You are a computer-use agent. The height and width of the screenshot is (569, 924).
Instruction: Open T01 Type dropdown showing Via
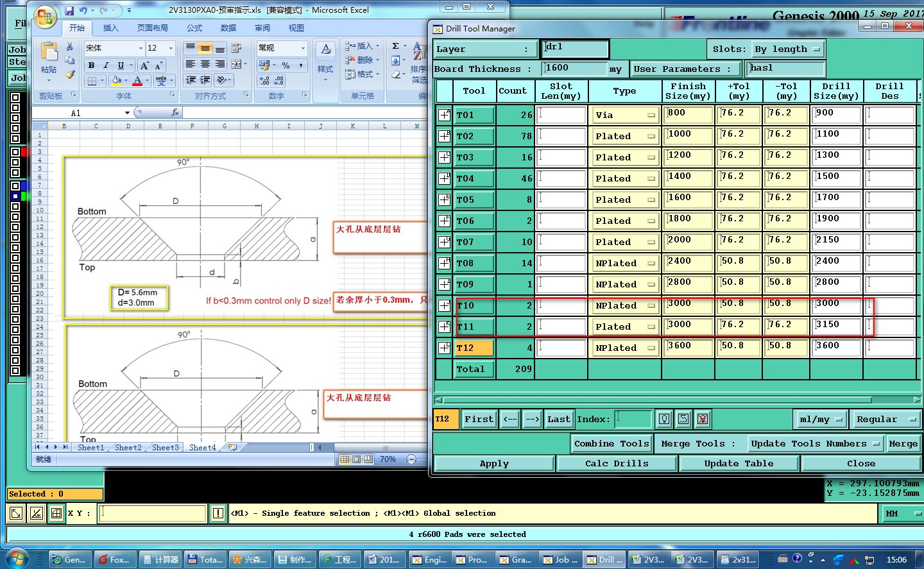(625, 115)
